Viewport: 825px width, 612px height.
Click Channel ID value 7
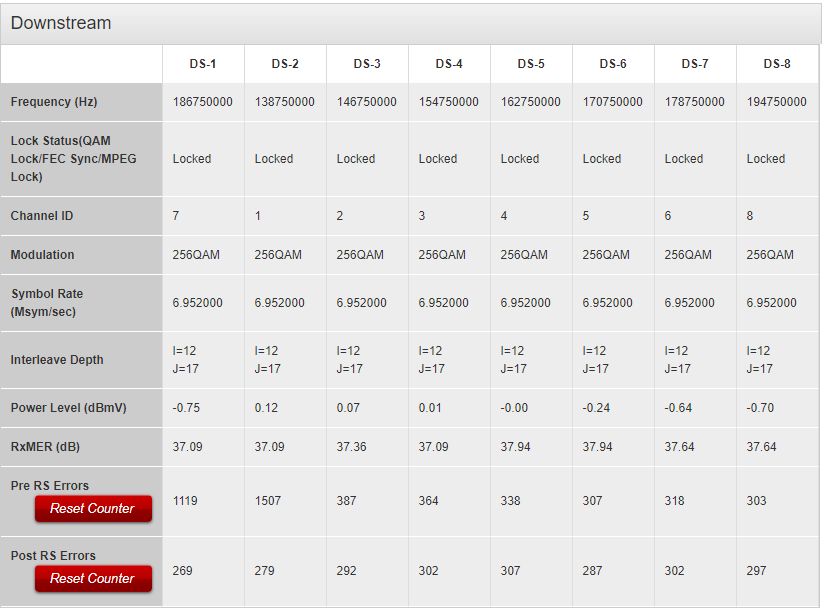click(x=176, y=216)
